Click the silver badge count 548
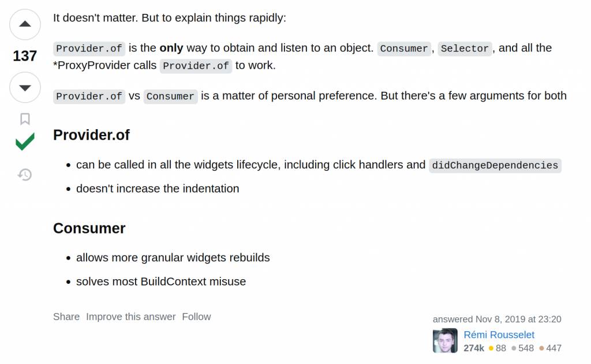Screen dimensions: 591x364 tap(523, 348)
